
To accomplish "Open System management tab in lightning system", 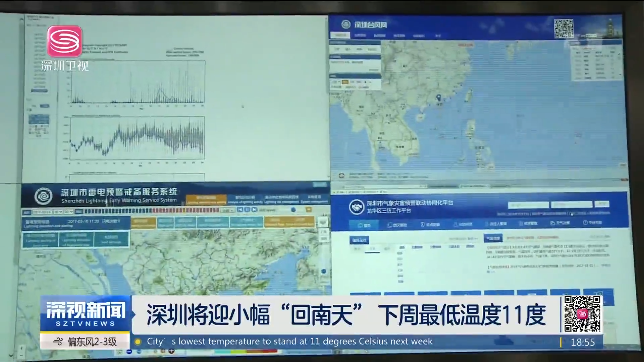I will [314, 199].
